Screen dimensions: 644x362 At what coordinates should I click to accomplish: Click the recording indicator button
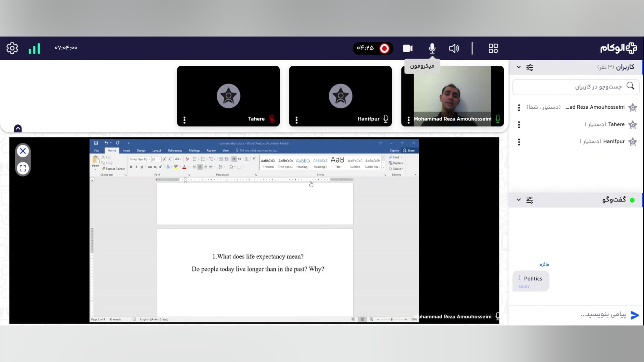[384, 48]
